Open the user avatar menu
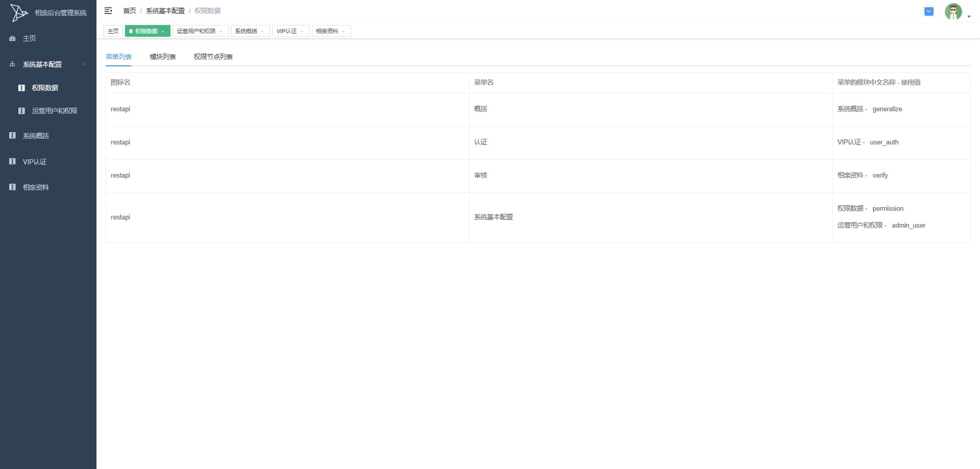This screenshot has width=980, height=469. (953, 11)
